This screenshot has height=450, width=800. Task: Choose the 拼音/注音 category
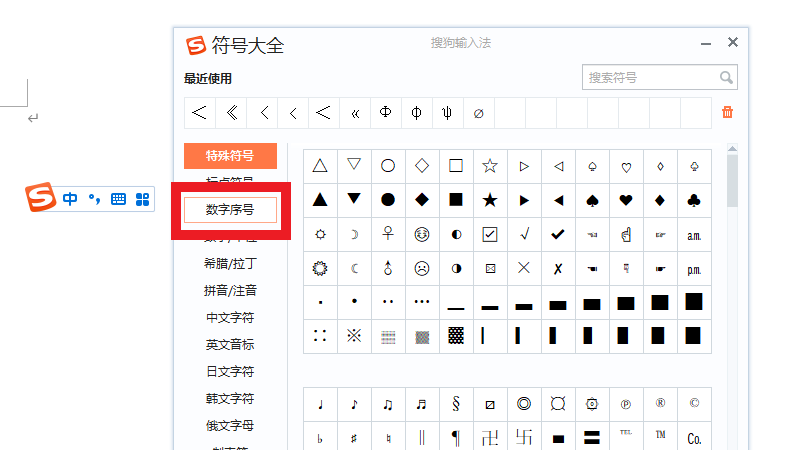230,291
